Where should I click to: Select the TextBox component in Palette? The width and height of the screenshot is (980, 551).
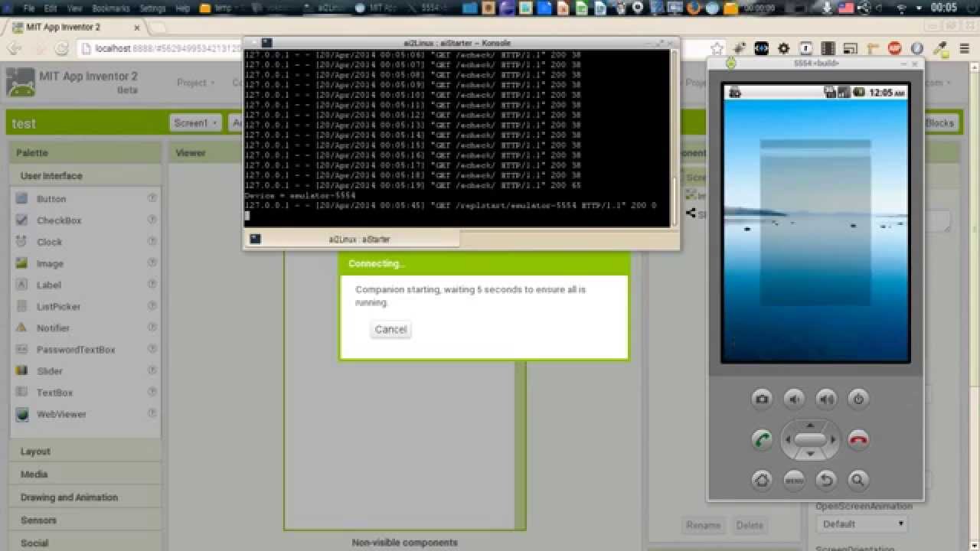54,393
